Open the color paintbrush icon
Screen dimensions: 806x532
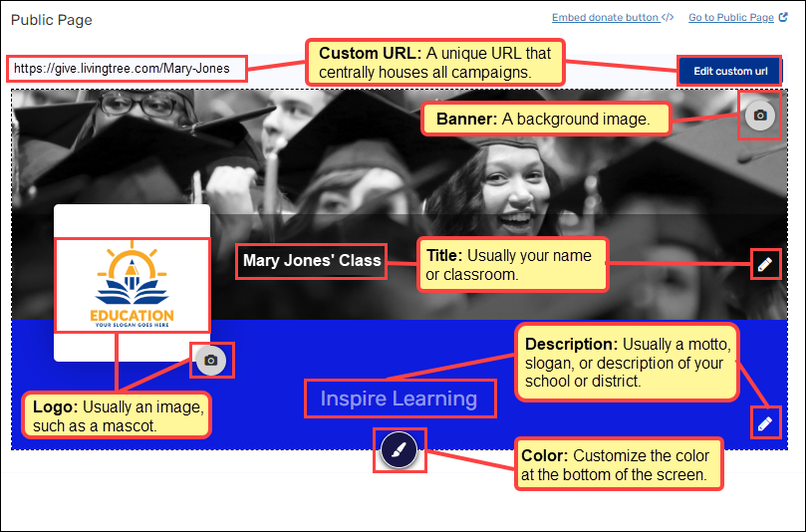398,451
